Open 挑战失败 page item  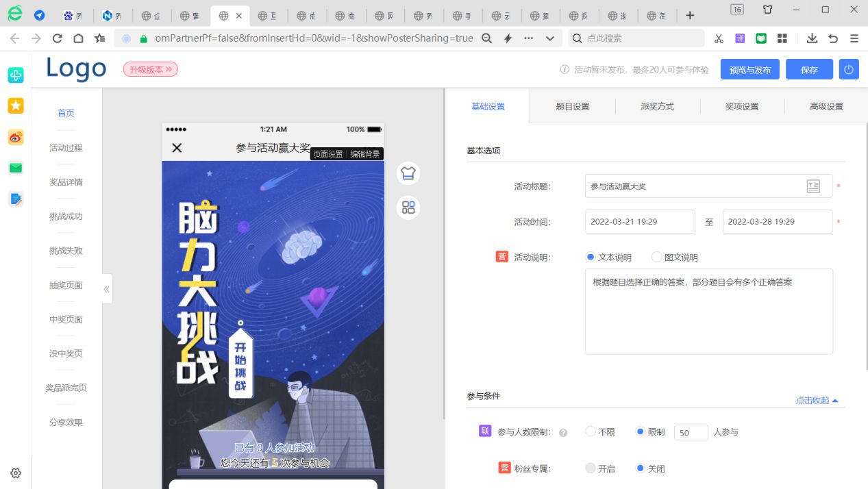point(66,251)
